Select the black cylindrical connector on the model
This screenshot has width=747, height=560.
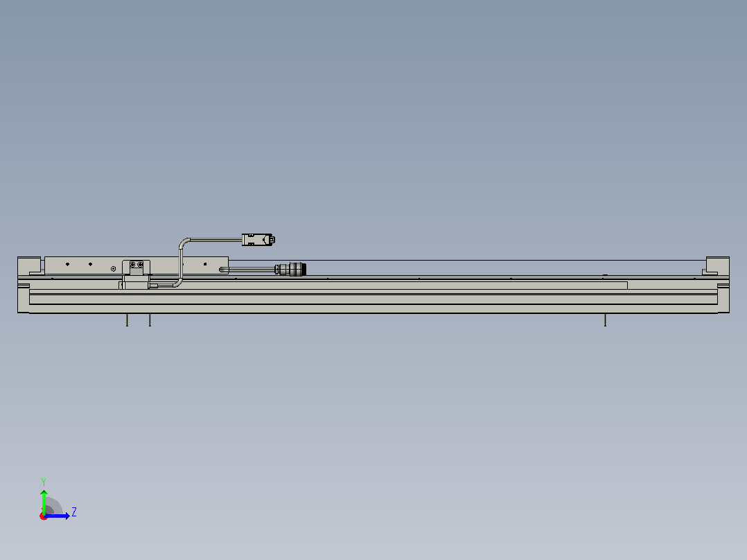[290, 270]
